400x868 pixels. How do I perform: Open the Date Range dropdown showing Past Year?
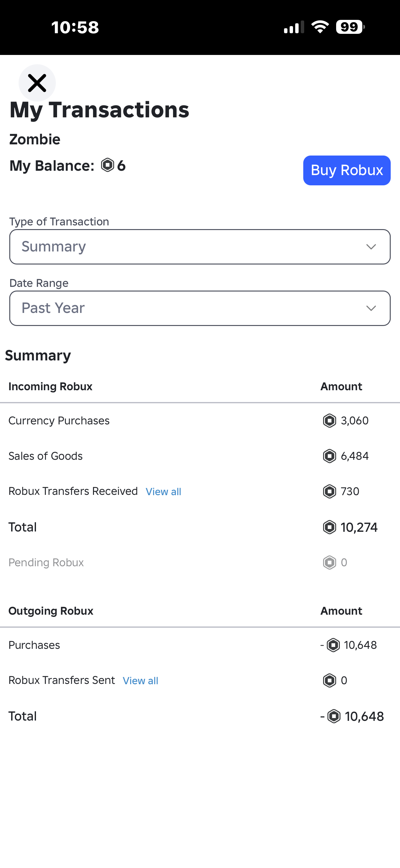pos(200,308)
